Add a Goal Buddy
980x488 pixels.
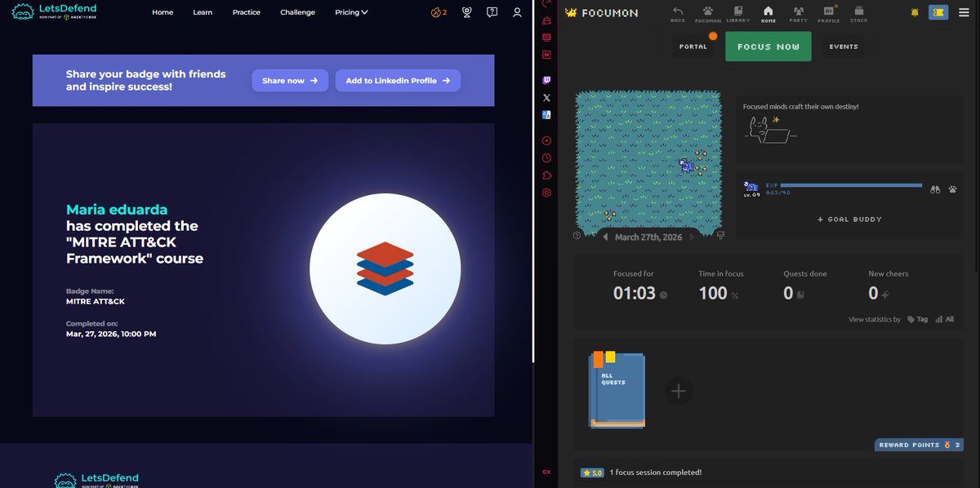click(849, 220)
